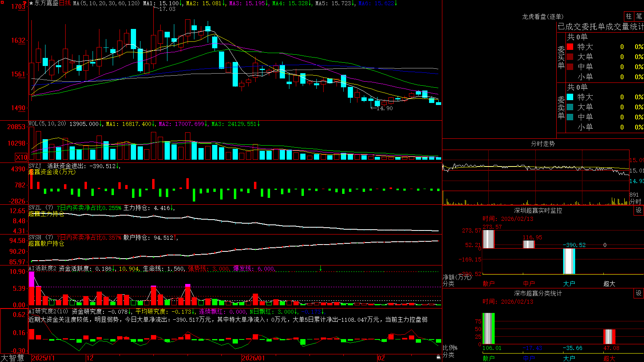Click 时间: 2026/02/13 in realtime monitor
The height and width of the screenshot is (362, 644).
[508, 219]
